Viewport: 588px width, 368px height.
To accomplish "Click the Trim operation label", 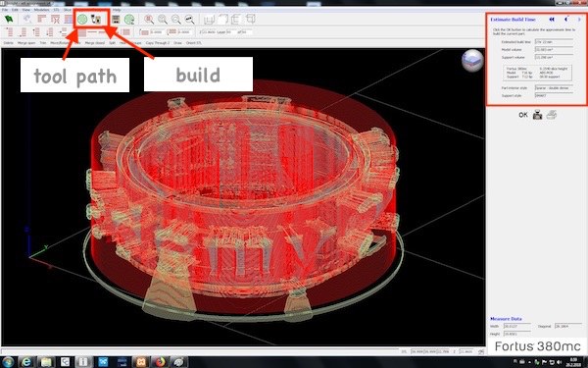I will coord(43,43).
